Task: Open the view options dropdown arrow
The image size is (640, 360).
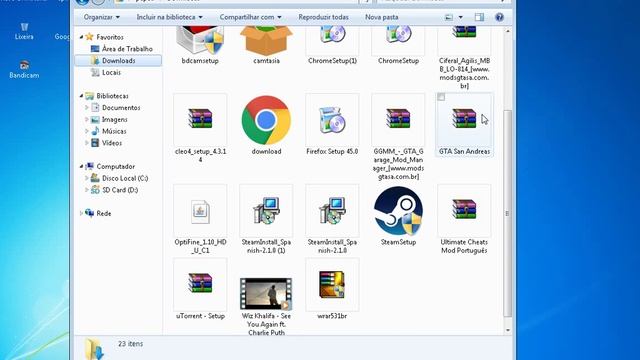Action: (x=460, y=17)
